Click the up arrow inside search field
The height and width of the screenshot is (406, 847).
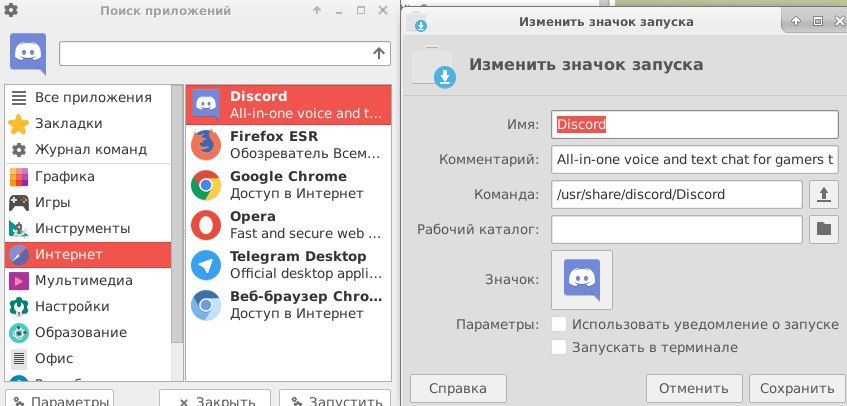tap(379, 53)
